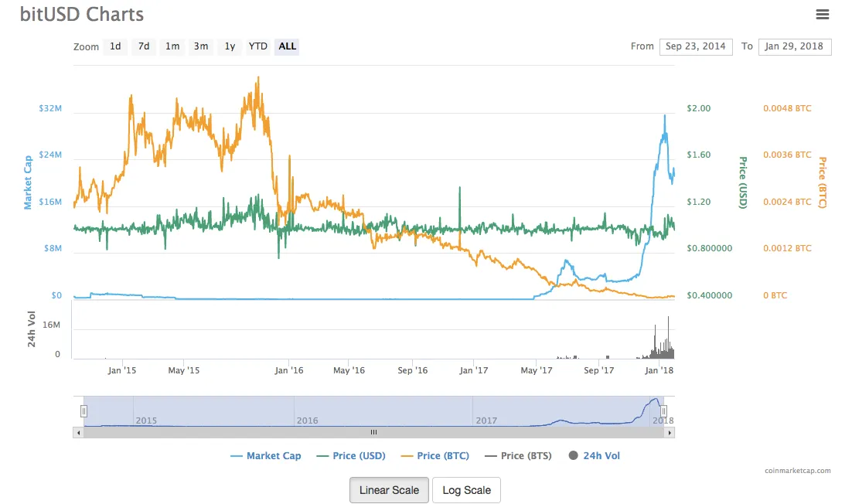The height and width of the screenshot is (504, 852).
Task: Set zoom range to 1y
Action: 230,46
